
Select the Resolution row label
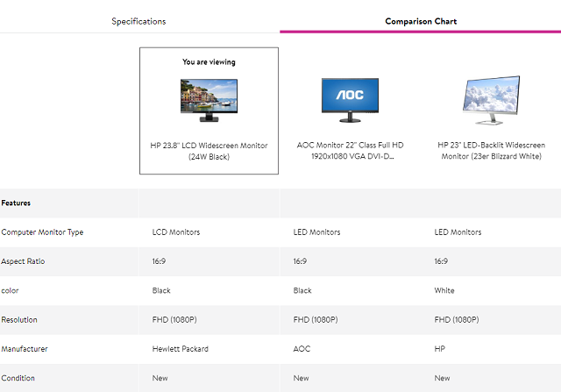(19, 319)
